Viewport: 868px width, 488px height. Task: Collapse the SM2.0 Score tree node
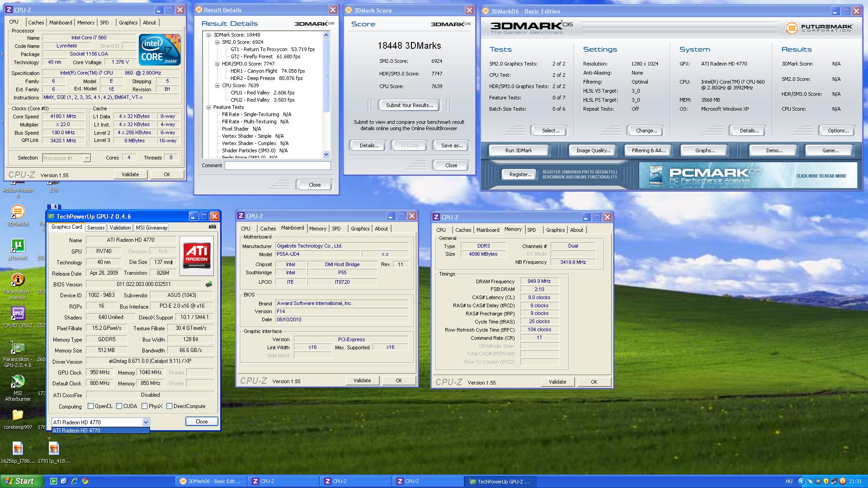217,42
